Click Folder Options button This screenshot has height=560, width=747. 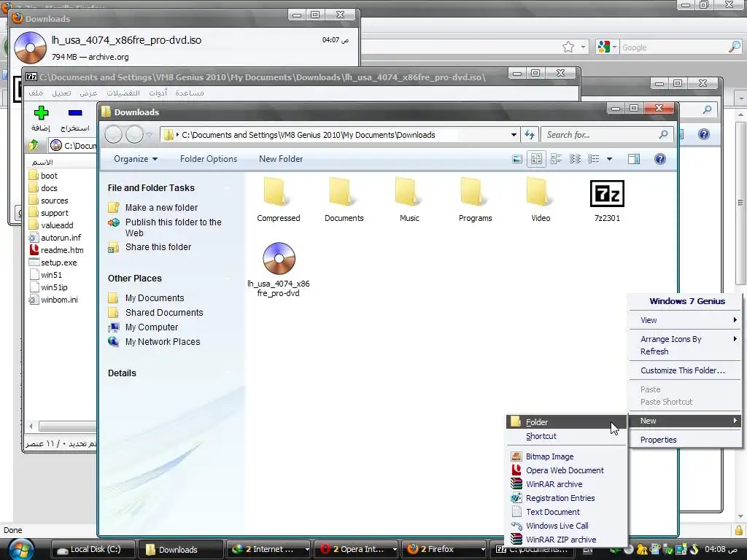point(208,159)
